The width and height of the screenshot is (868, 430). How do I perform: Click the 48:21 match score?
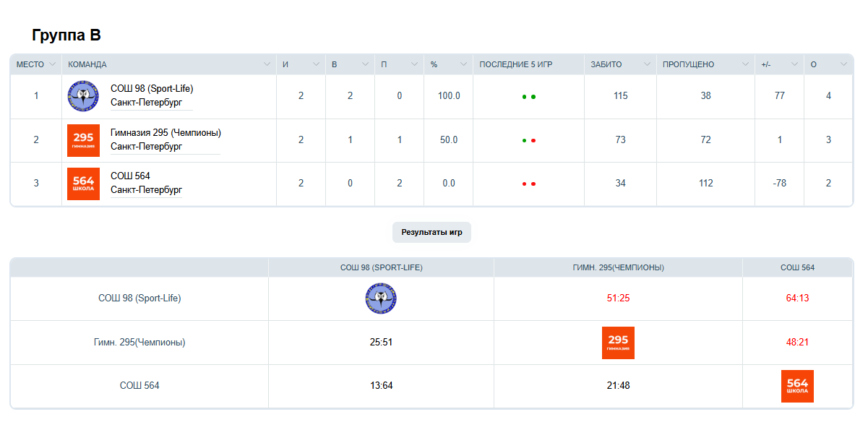(x=797, y=342)
